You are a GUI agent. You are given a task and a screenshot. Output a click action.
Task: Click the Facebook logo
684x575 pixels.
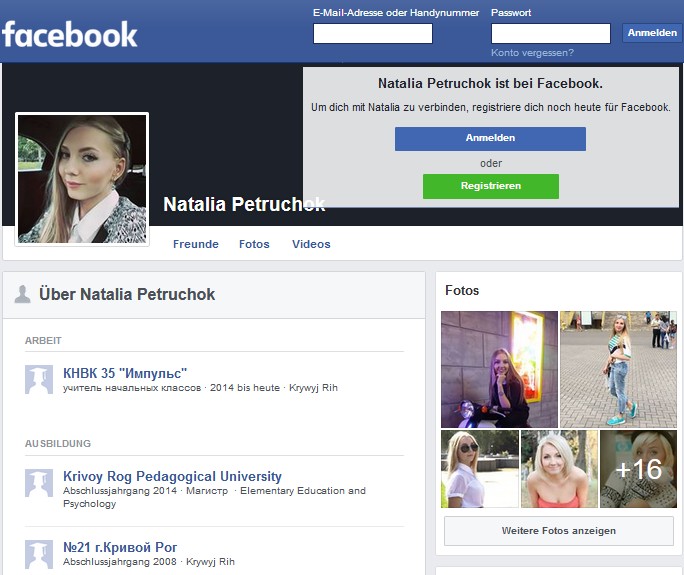pos(70,34)
